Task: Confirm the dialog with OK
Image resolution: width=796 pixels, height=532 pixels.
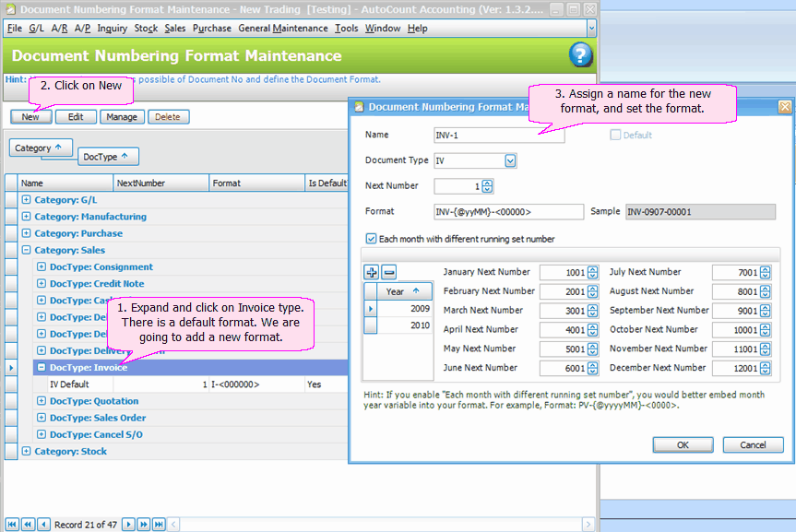Action: pos(683,444)
